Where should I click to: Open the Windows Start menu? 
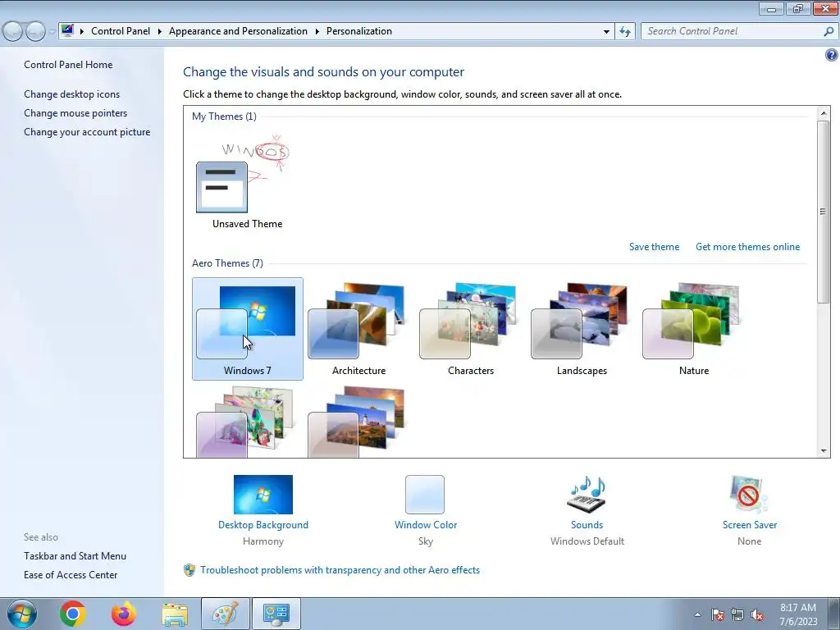pyautogui.click(x=22, y=614)
